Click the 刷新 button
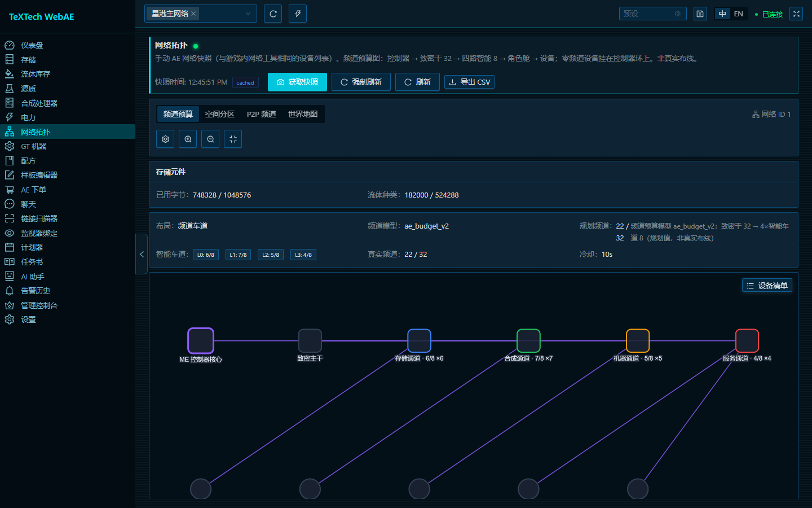Viewport: 812px width, 508px height. pyautogui.click(x=417, y=82)
